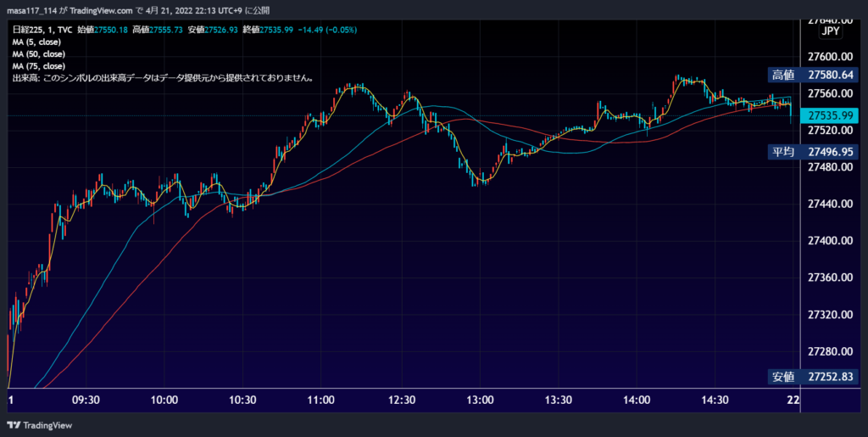Click the 10:30 time axis label

click(x=243, y=400)
